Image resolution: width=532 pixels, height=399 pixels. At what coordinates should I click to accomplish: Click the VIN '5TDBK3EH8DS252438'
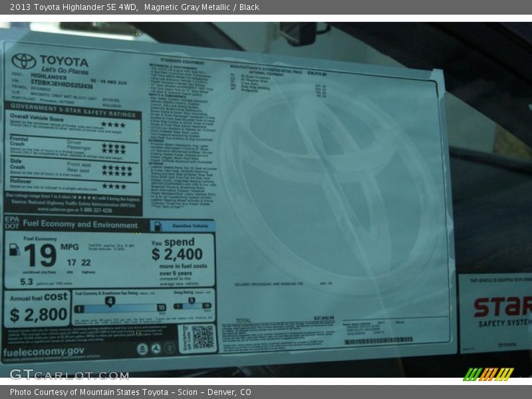tap(61, 84)
